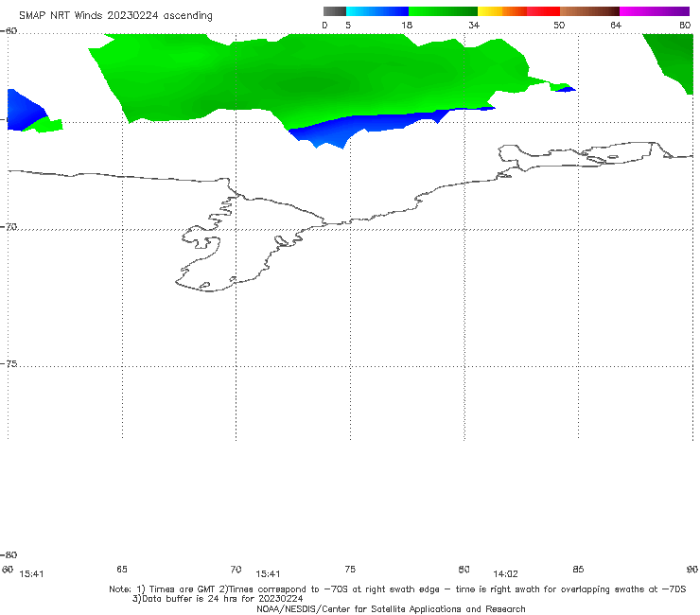This screenshot has height=615, width=700.
Task: Click the swath time '14:02'
Action: (x=505, y=574)
